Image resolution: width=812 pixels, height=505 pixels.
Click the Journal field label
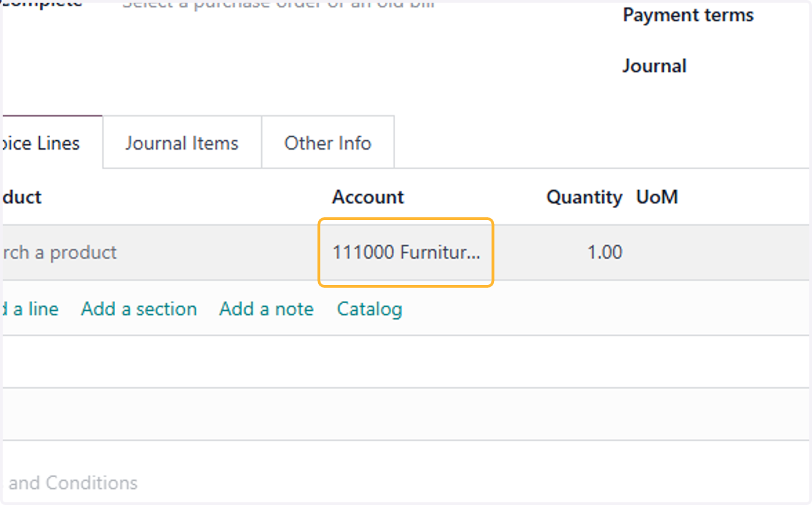tap(654, 66)
